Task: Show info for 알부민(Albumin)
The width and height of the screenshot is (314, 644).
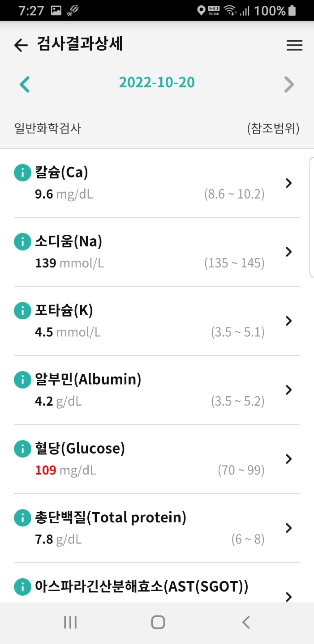Action: click(x=22, y=380)
